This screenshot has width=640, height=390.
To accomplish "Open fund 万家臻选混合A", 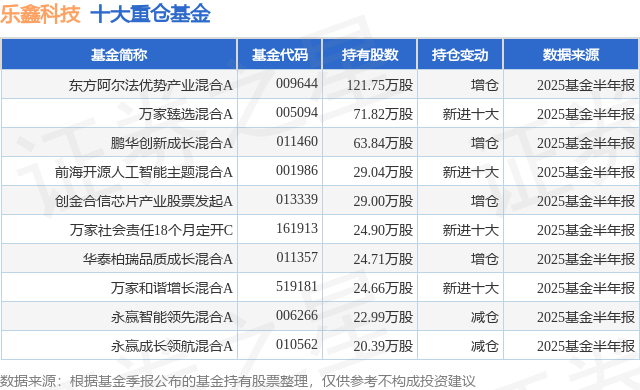I will click(186, 114).
